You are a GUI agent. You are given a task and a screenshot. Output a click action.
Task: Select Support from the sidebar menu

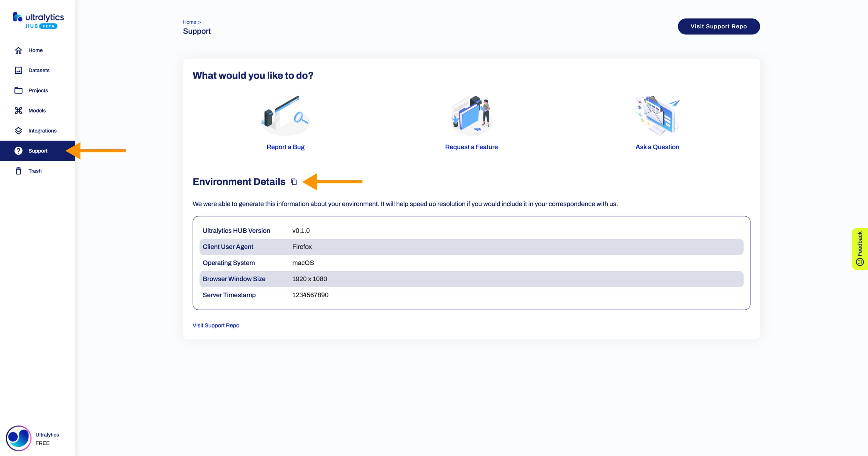click(x=38, y=150)
